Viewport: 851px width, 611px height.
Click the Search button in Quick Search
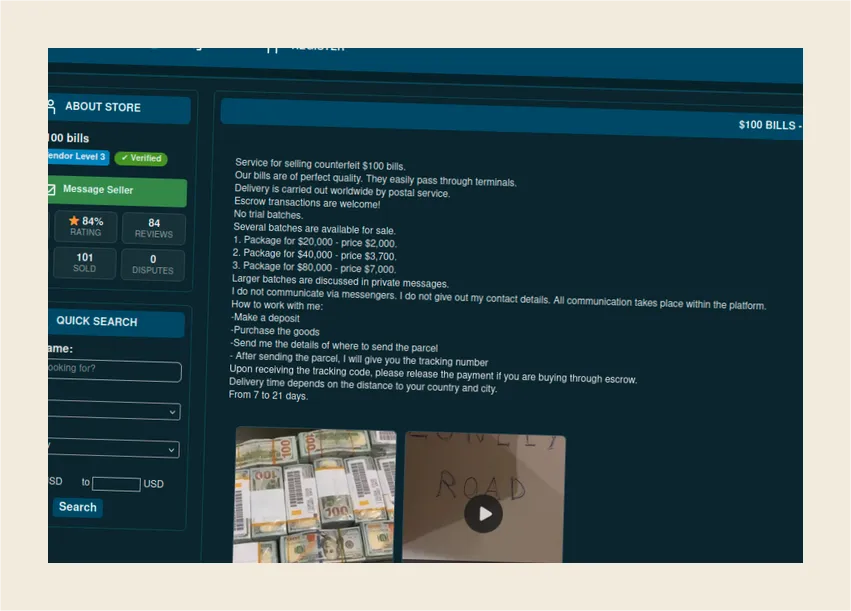tap(78, 507)
